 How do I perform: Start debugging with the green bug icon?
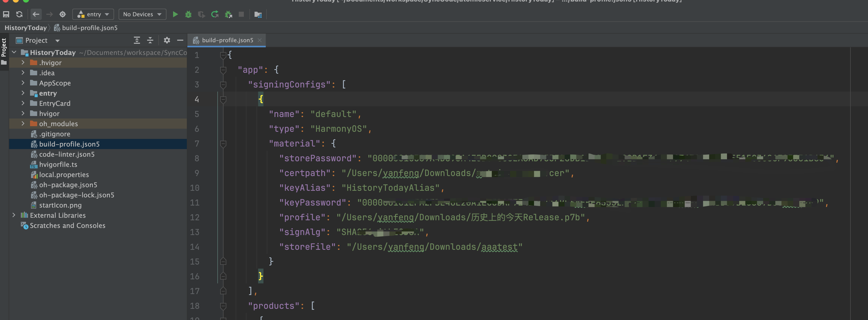[x=188, y=14]
